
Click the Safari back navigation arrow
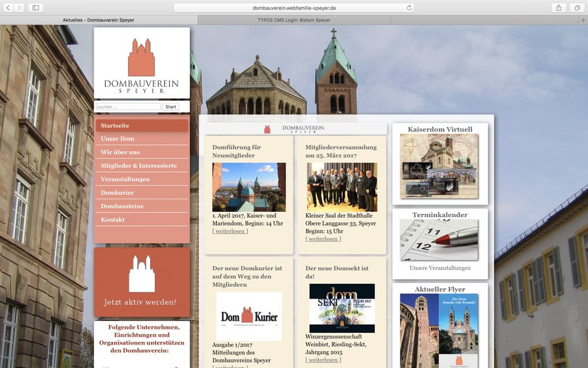(x=7, y=8)
